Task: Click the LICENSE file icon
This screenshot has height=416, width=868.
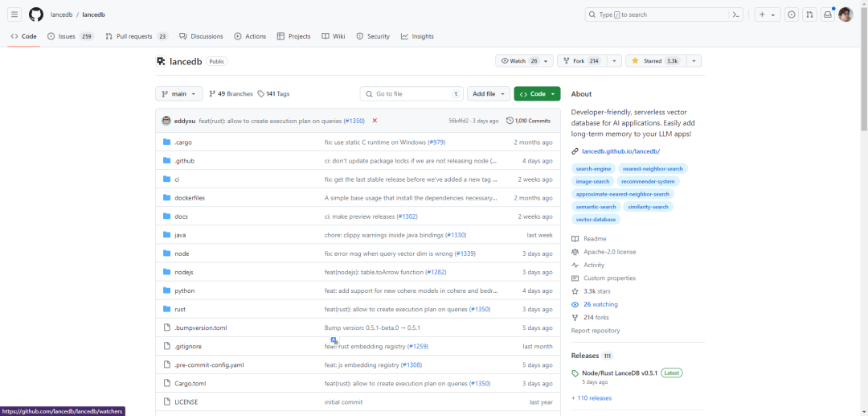Action: pyautogui.click(x=166, y=402)
